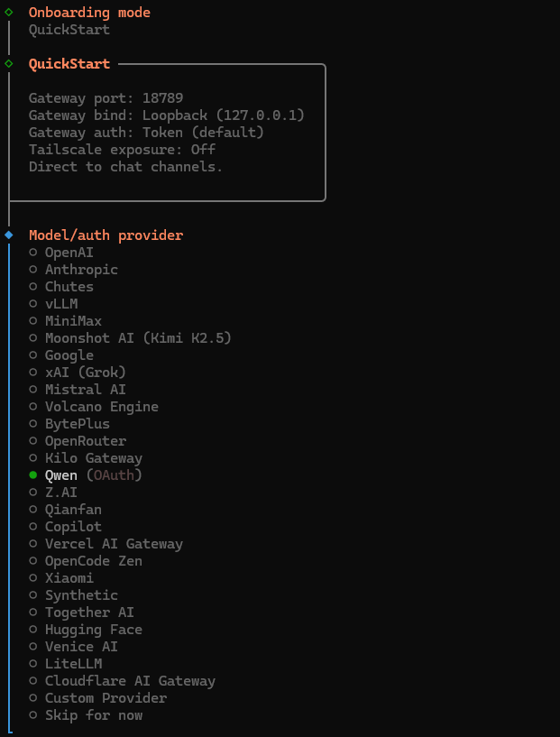
Task: Select Google as the provider
Action: 61,355
